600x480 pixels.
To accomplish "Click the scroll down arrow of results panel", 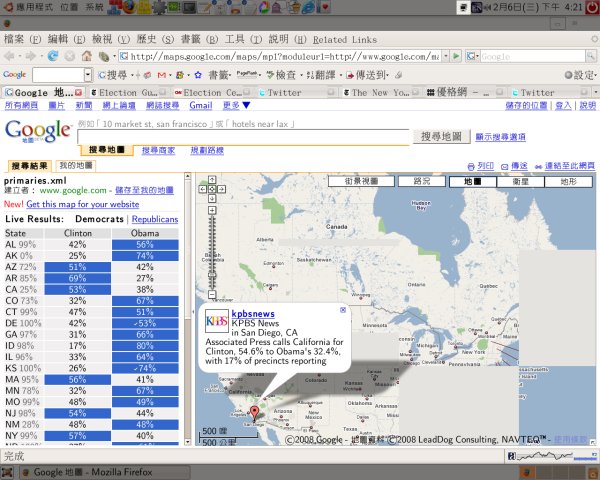I will (x=188, y=442).
